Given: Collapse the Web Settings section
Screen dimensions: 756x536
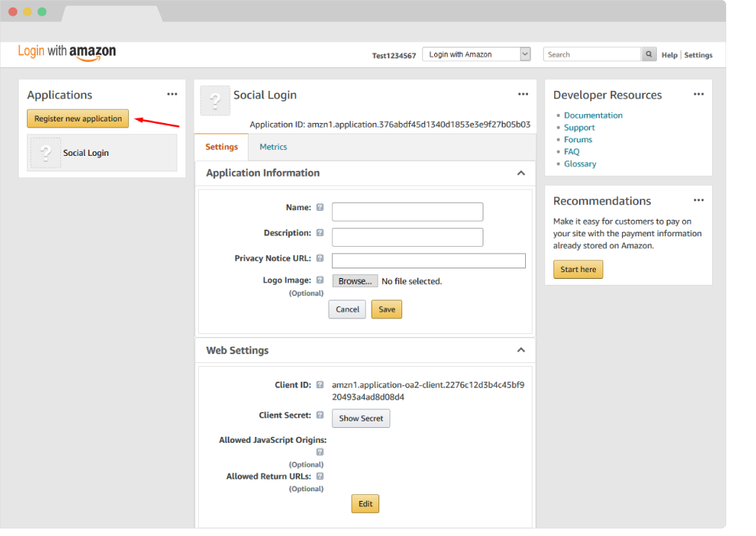Looking at the screenshot, I should pyautogui.click(x=521, y=350).
